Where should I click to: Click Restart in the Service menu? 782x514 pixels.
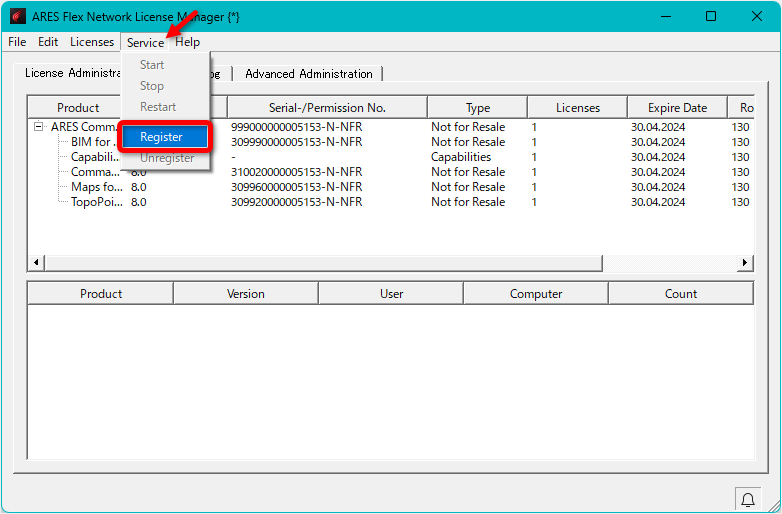point(158,107)
